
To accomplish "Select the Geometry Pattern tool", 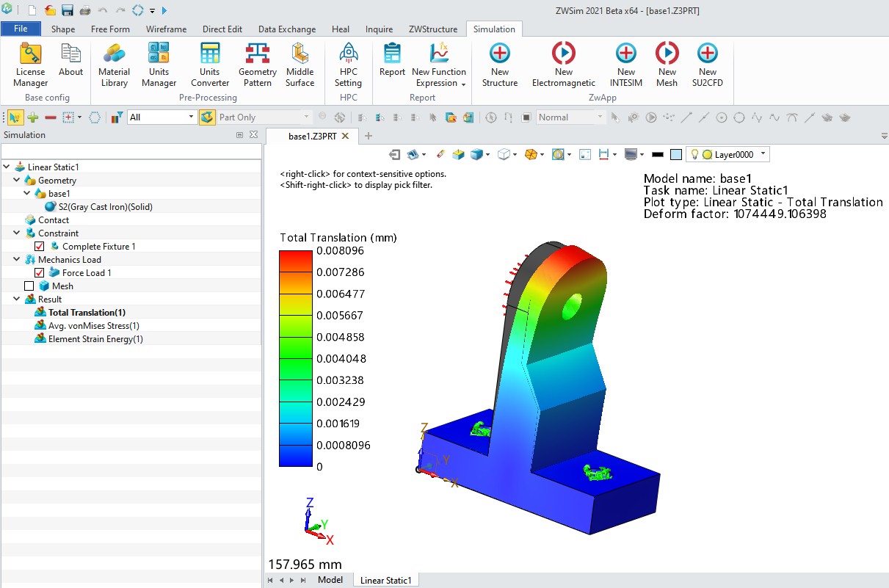I will tap(258, 65).
